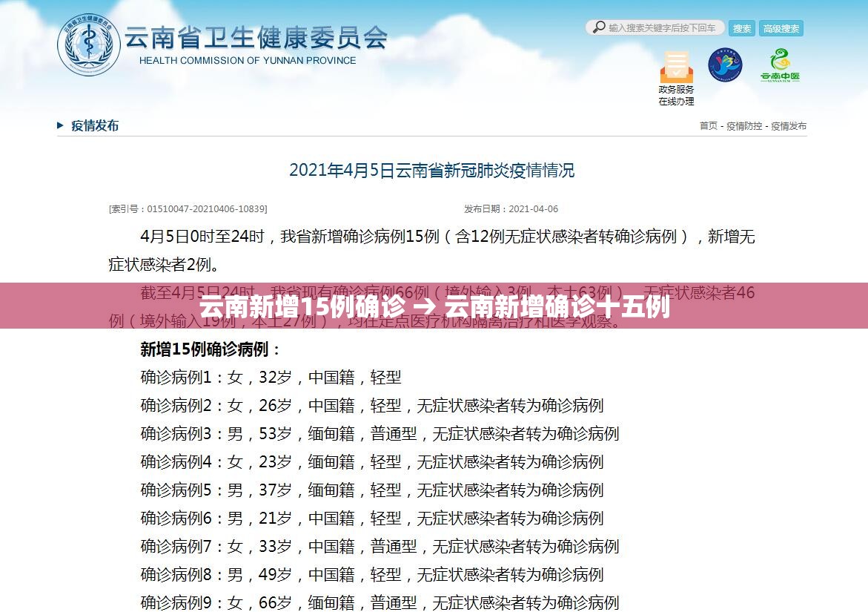The width and height of the screenshot is (868, 612).
Task: Click the publish date 2021-04-06
Action: pyautogui.click(x=533, y=208)
